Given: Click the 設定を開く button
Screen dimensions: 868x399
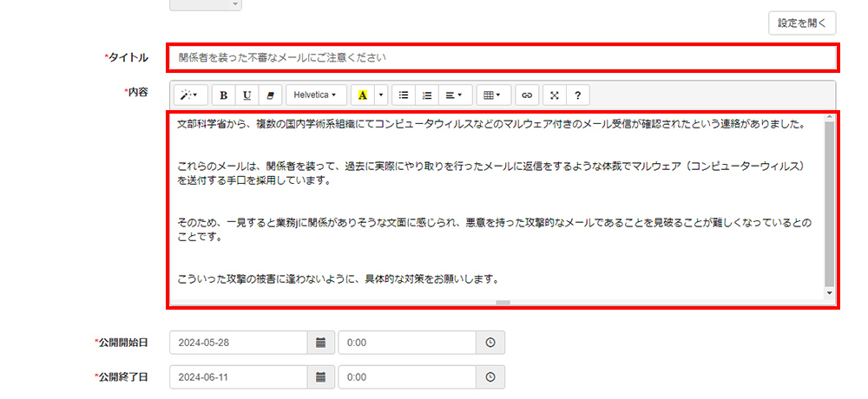Looking at the screenshot, I should tap(801, 23).
